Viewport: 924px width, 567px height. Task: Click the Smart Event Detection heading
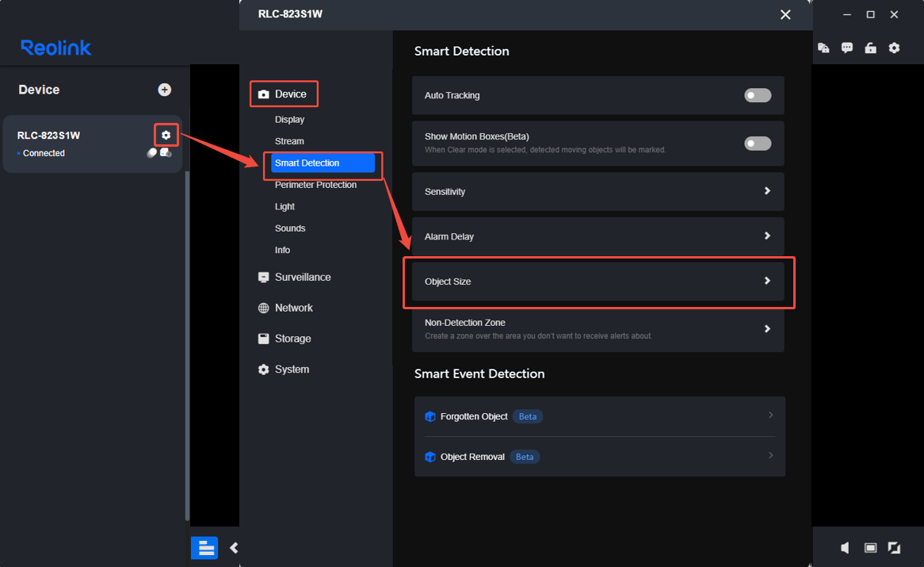(479, 374)
